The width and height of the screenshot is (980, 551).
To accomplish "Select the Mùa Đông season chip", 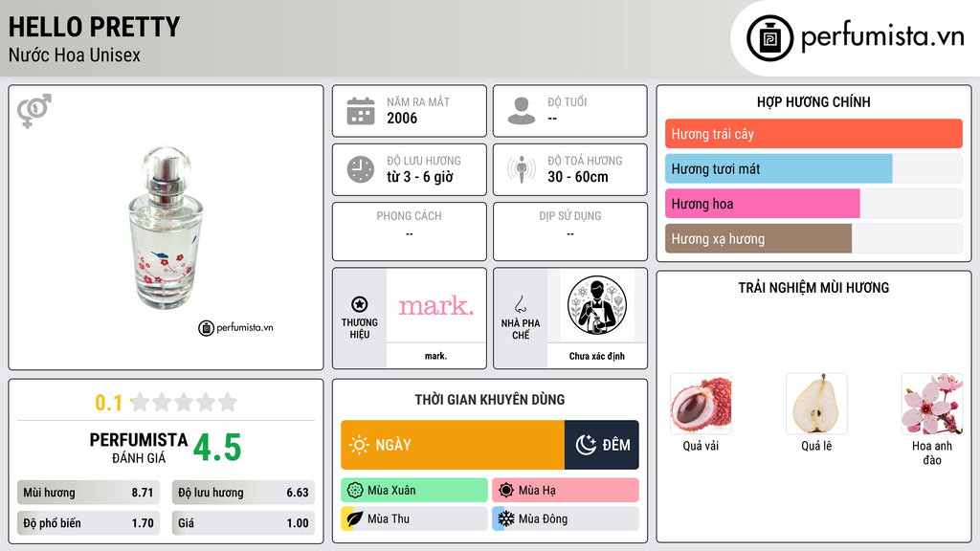I will [x=566, y=518].
